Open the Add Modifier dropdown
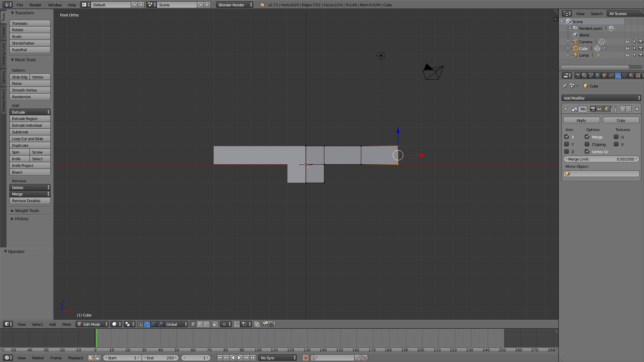The width and height of the screenshot is (644, 362). point(601,98)
